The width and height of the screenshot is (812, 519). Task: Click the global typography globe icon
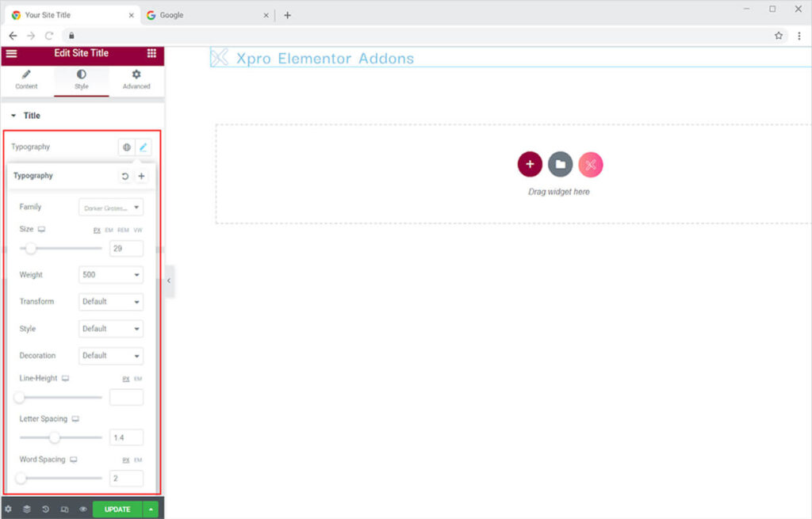(x=126, y=147)
